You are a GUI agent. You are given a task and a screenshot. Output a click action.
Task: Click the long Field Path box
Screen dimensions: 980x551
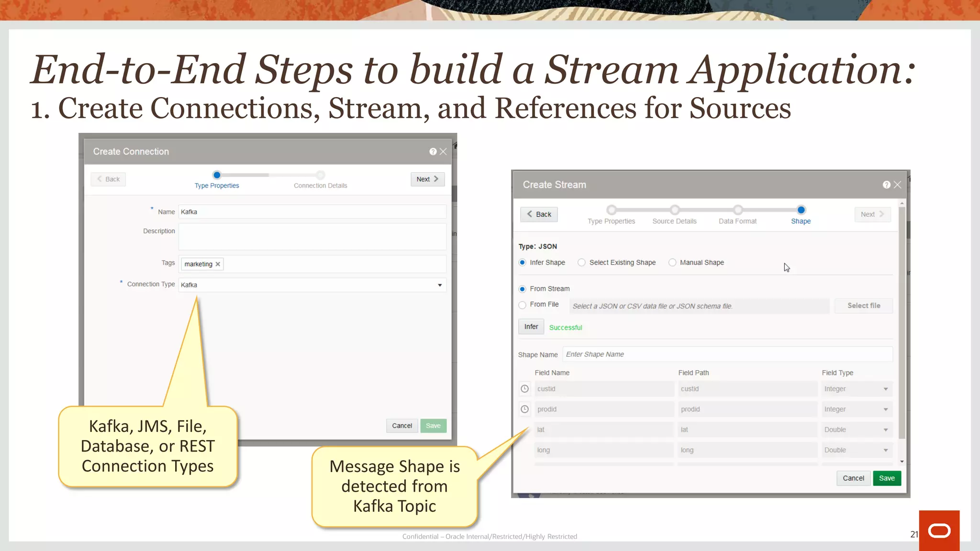(747, 450)
